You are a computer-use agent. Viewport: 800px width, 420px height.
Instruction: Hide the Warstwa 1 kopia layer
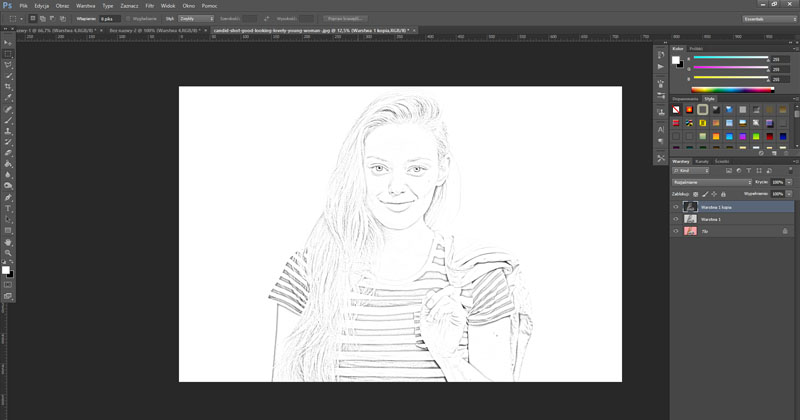pyautogui.click(x=676, y=206)
